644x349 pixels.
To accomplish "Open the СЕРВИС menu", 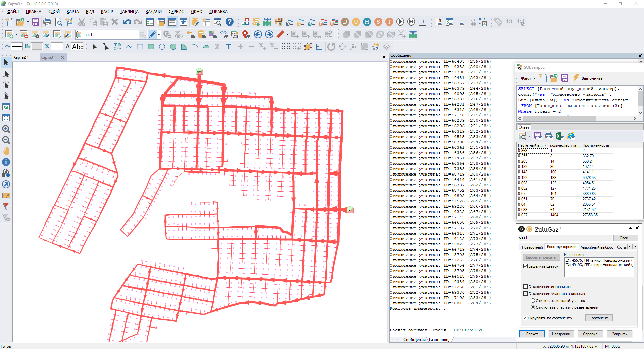I will (176, 11).
